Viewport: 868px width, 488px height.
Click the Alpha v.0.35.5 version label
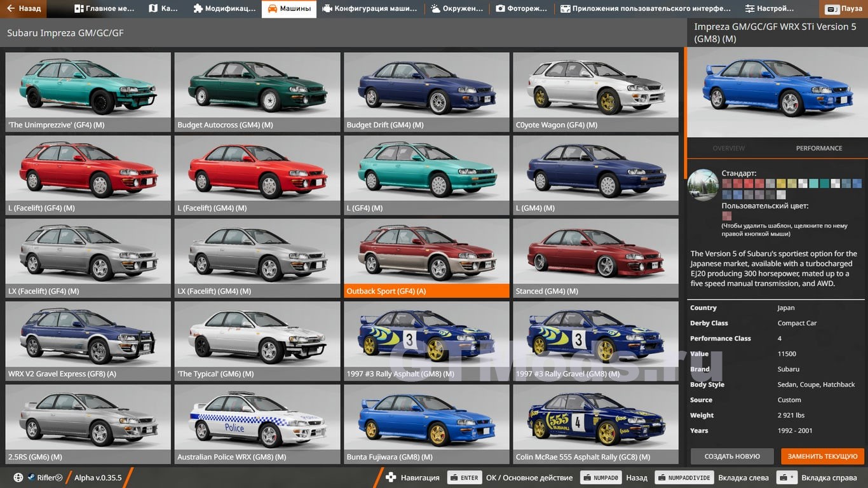pos(98,478)
